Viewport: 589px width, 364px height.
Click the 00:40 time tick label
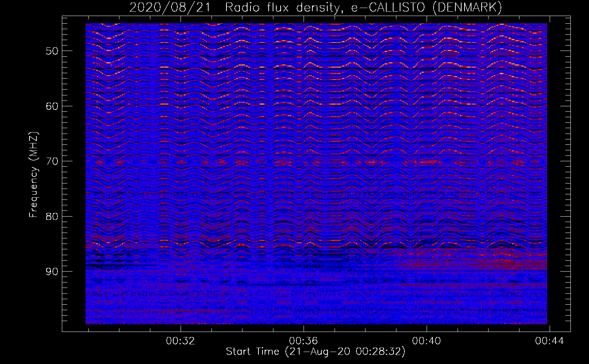pyautogui.click(x=426, y=341)
